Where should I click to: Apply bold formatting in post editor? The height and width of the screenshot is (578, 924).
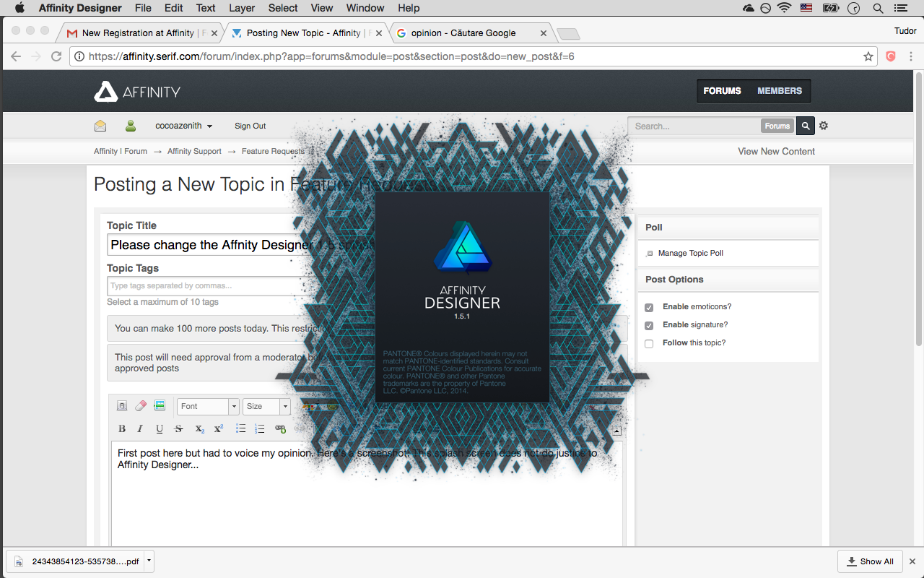[122, 429]
